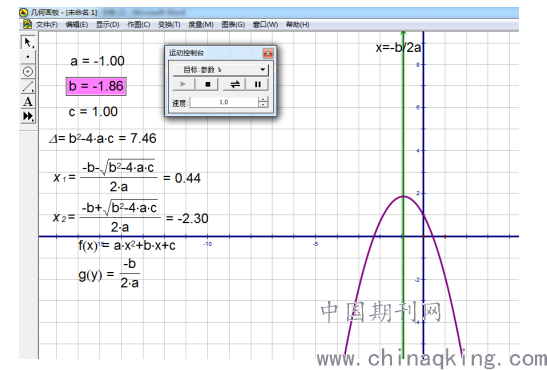The height and width of the screenshot is (370, 547).
Task: Adjust speed with the stepper arrows
Action: point(263,102)
